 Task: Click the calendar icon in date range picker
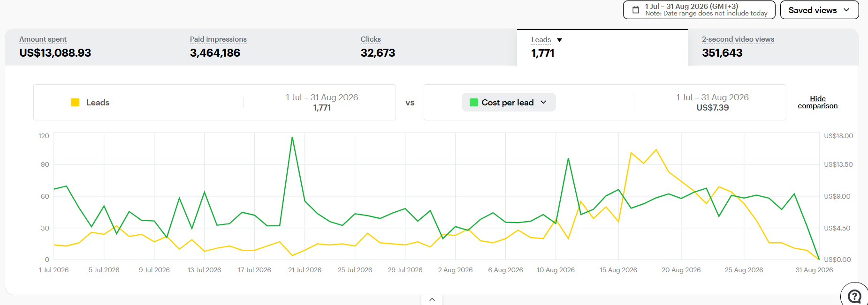(x=636, y=10)
